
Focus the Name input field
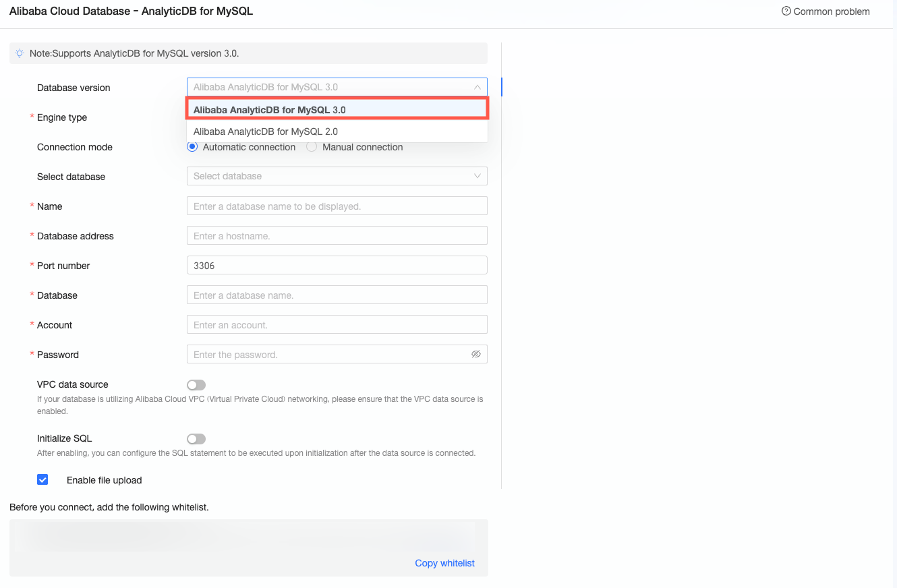click(337, 206)
